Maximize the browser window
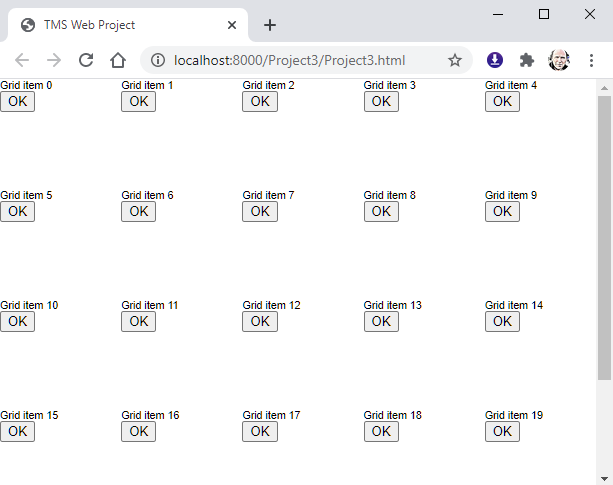This screenshot has height=485, width=613. coord(544,14)
